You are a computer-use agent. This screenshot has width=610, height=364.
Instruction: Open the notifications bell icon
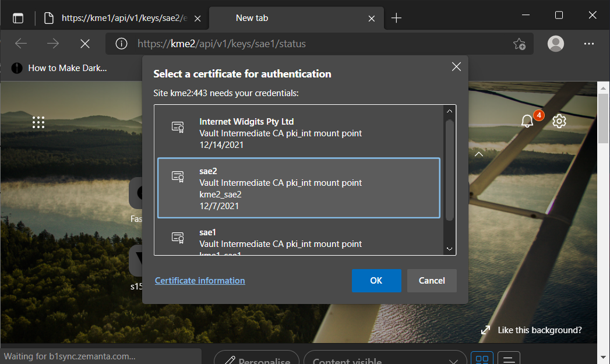click(527, 121)
